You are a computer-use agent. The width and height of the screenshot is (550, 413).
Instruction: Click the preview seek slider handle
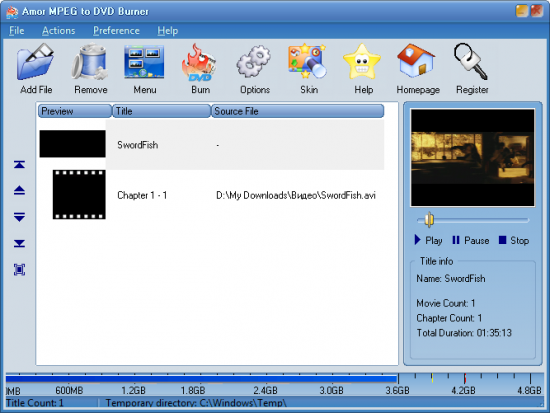click(429, 220)
